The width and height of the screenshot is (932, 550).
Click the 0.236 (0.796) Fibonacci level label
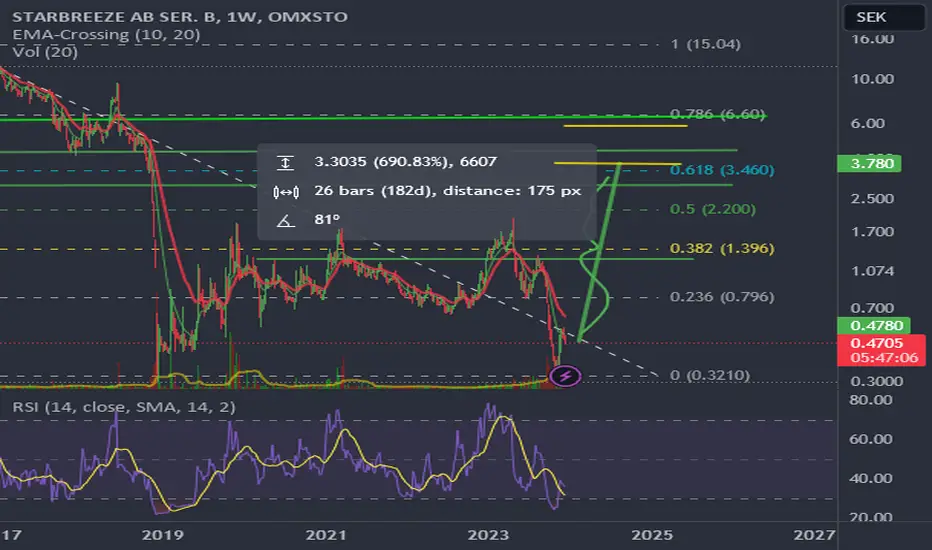[x=722, y=297]
